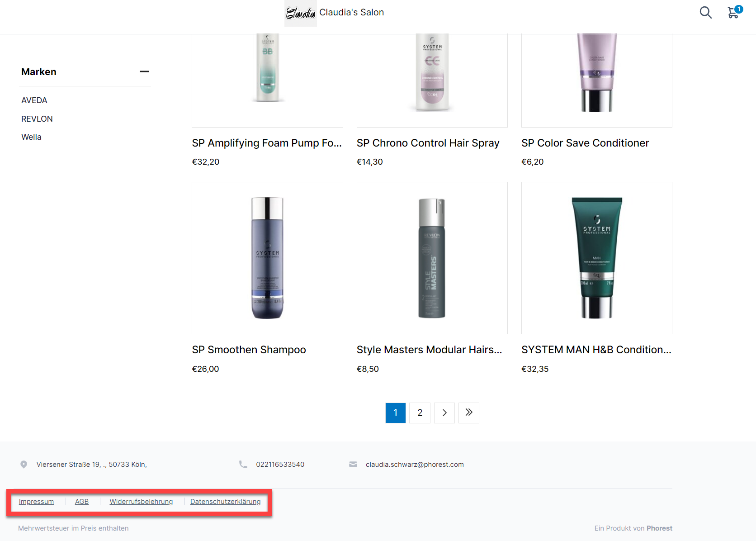
Task: Filter by AVEDA brand
Action: [34, 100]
